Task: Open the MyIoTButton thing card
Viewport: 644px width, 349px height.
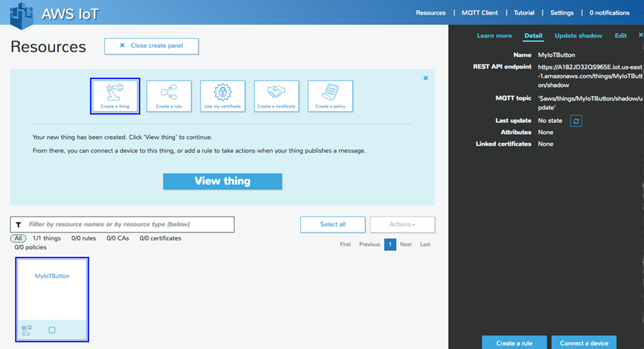Action: (52, 300)
